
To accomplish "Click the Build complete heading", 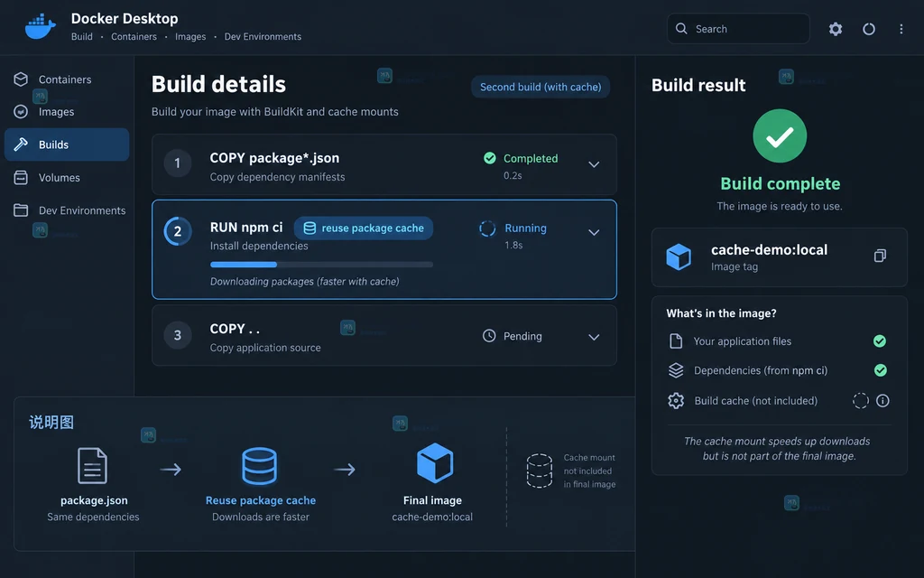I will pyautogui.click(x=781, y=183).
